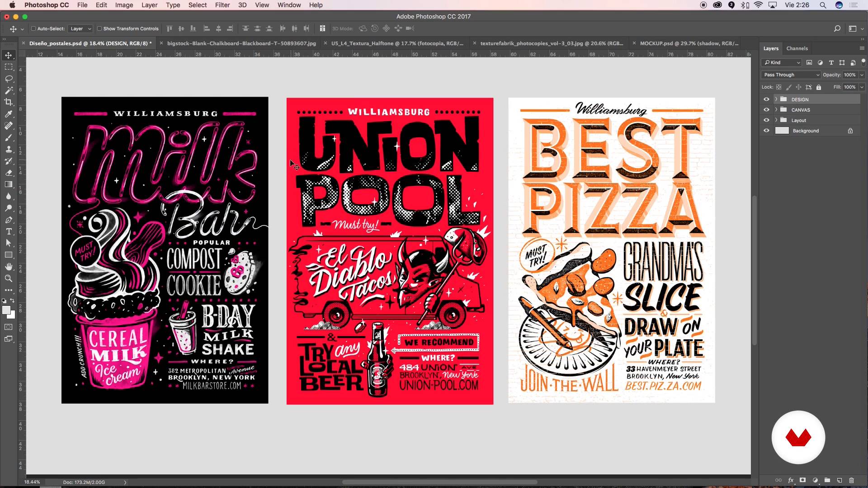Open the Opacity slider dropdown arrow
Image resolution: width=868 pixels, height=488 pixels.
862,75
